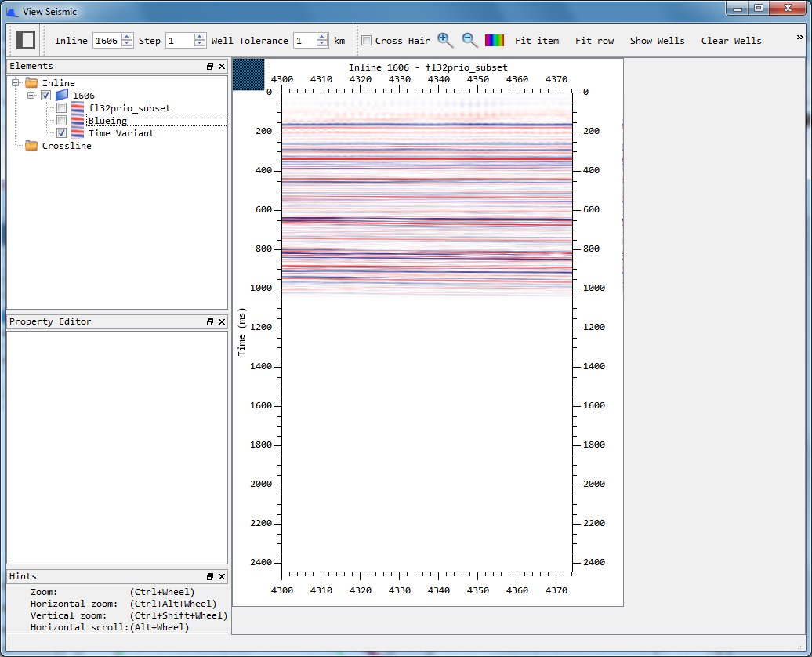The height and width of the screenshot is (657, 812).
Task: Click Clear Wells in the toolbar
Action: (731, 41)
